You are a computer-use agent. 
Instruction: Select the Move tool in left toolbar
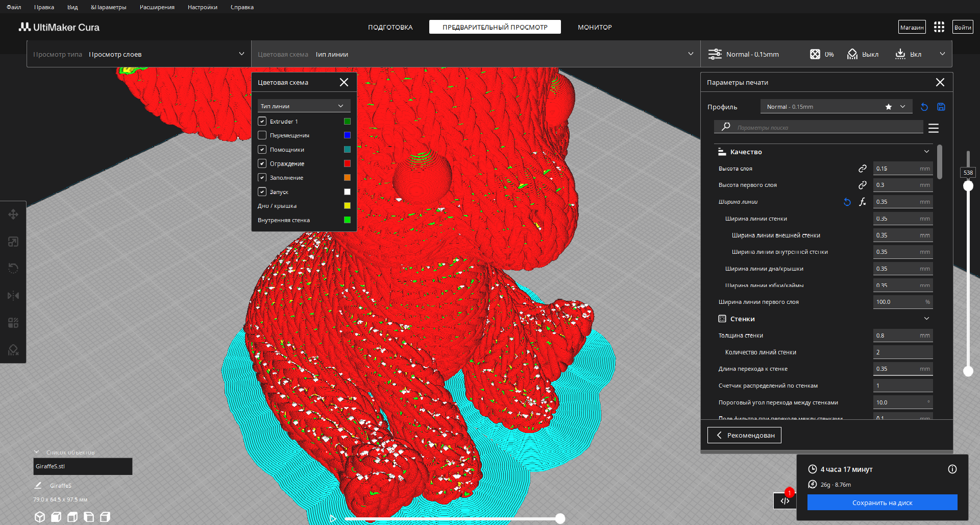tap(13, 214)
